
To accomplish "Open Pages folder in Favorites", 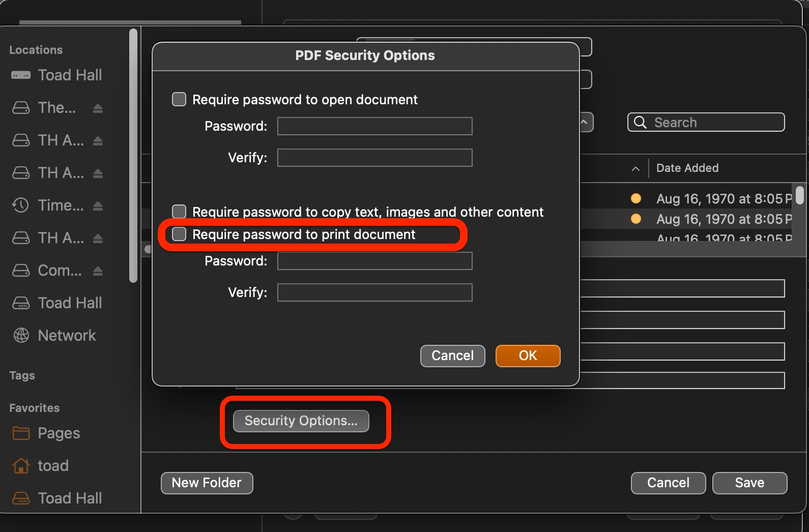I will click(x=59, y=433).
